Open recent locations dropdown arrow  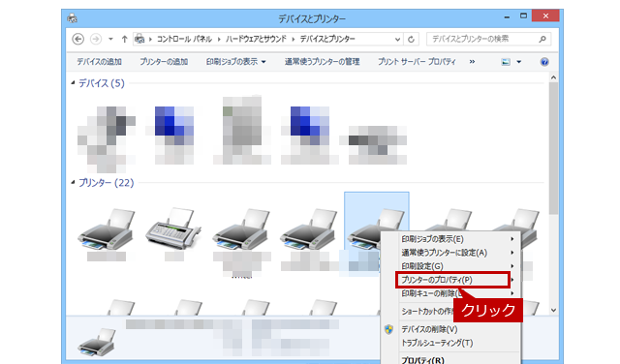click(110, 39)
